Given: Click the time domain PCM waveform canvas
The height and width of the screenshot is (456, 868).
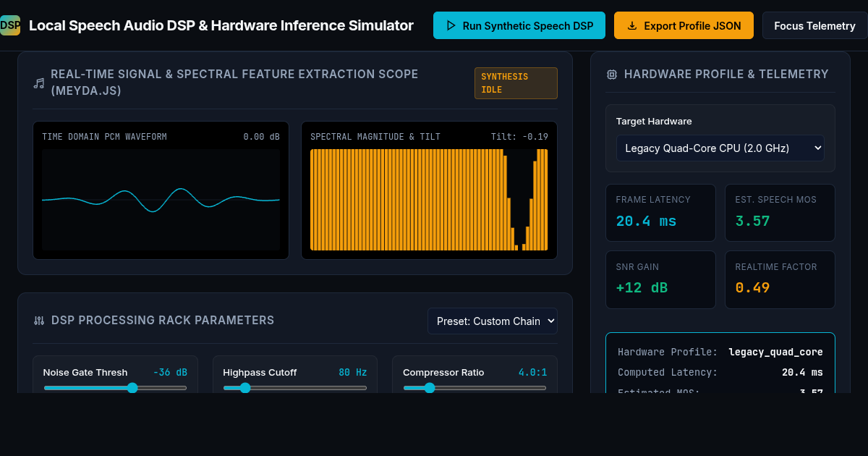Looking at the screenshot, I should pos(161,200).
